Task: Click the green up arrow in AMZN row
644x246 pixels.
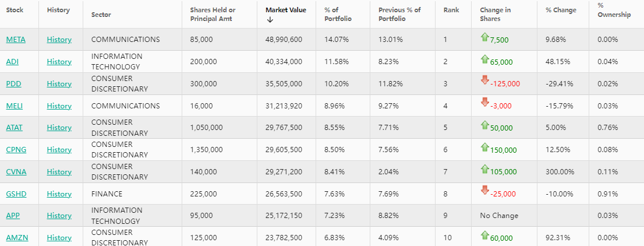Action: pyautogui.click(x=484, y=235)
